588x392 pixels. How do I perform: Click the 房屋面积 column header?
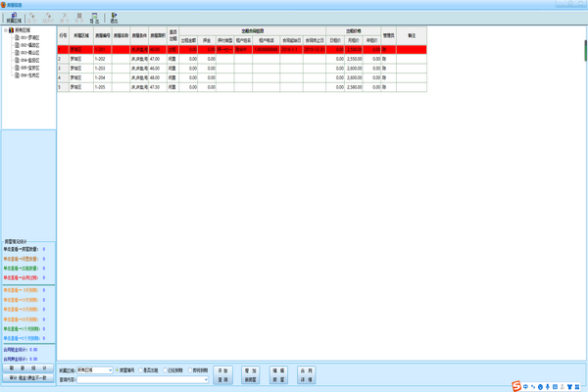click(x=155, y=35)
